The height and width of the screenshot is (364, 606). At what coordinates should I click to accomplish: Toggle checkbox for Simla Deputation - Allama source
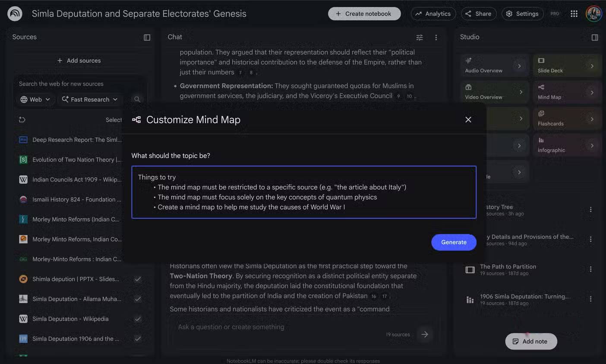138,299
